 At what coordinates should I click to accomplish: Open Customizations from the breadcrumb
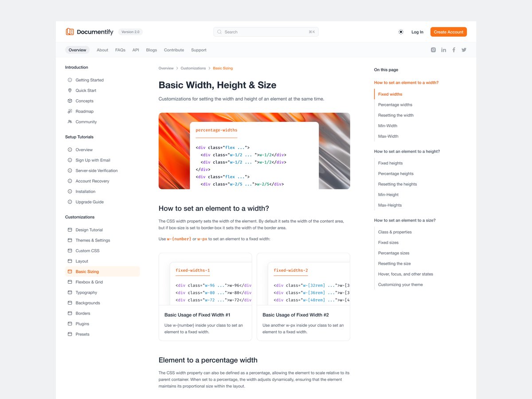pyautogui.click(x=193, y=68)
